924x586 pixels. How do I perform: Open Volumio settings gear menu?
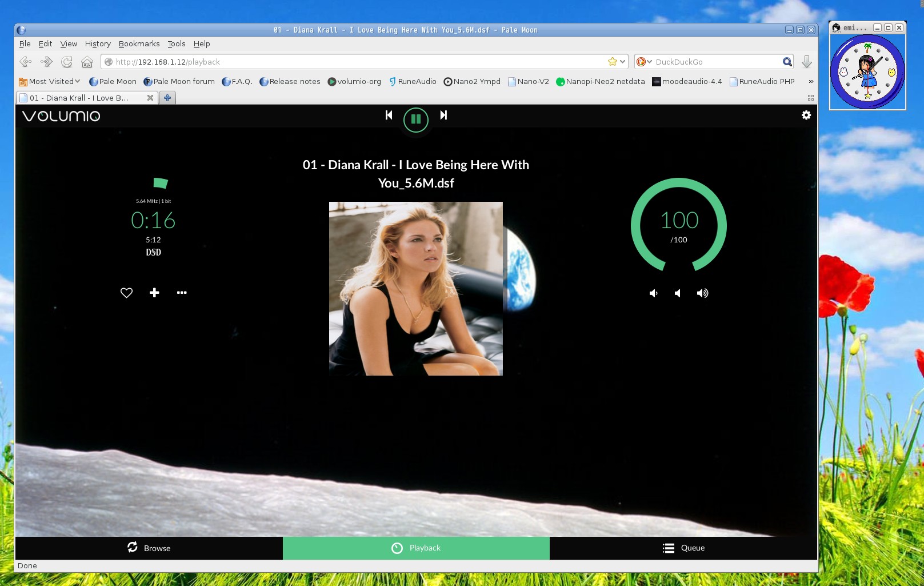[x=806, y=115]
